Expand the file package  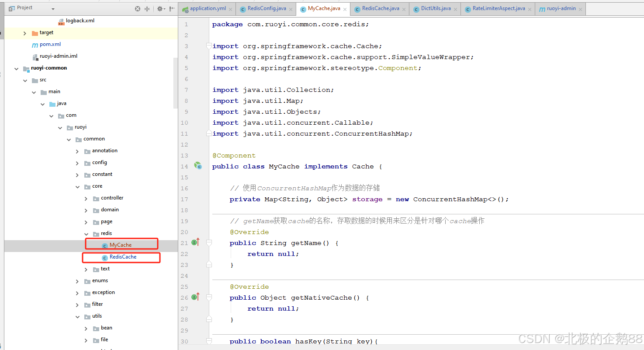[x=86, y=340]
